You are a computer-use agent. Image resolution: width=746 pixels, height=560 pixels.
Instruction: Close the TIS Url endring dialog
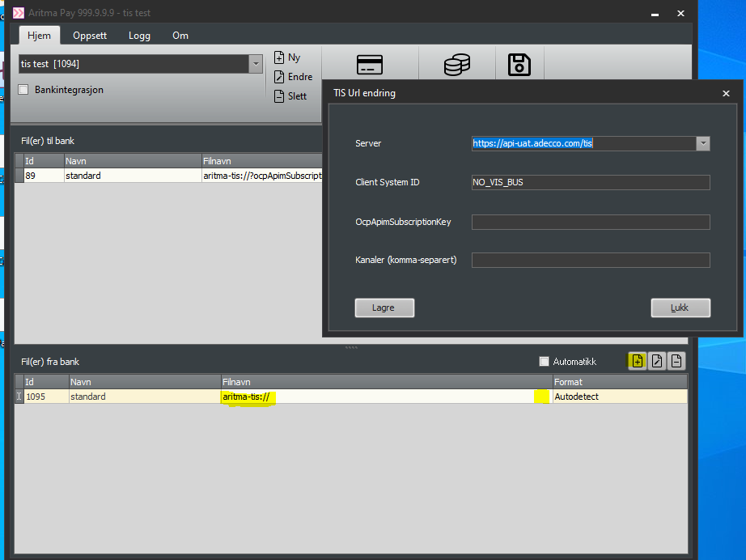tap(726, 93)
